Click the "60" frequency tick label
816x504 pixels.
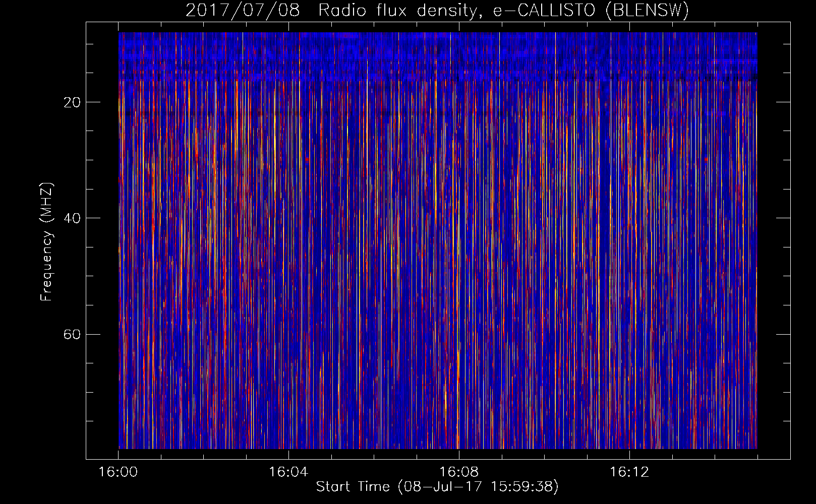click(x=72, y=334)
